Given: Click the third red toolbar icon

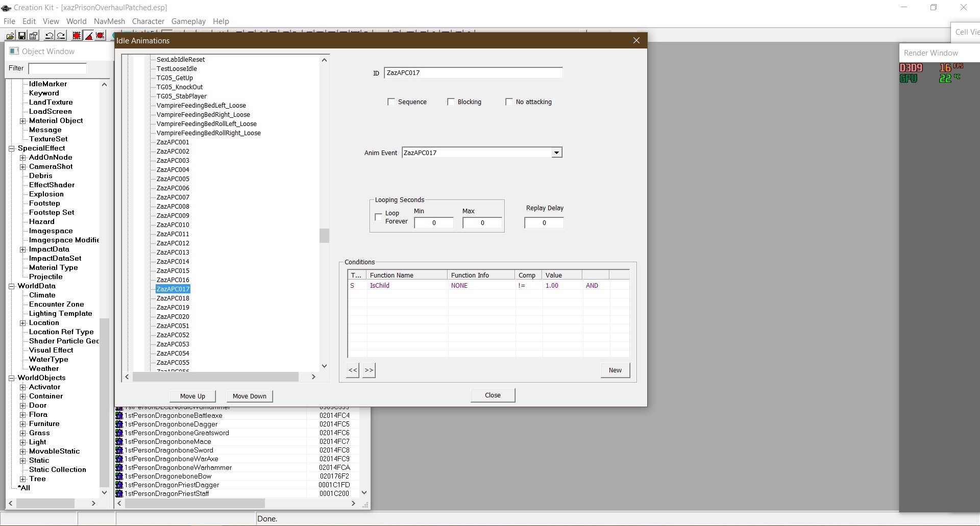Looking at the screenshot, I should (100, 35).
